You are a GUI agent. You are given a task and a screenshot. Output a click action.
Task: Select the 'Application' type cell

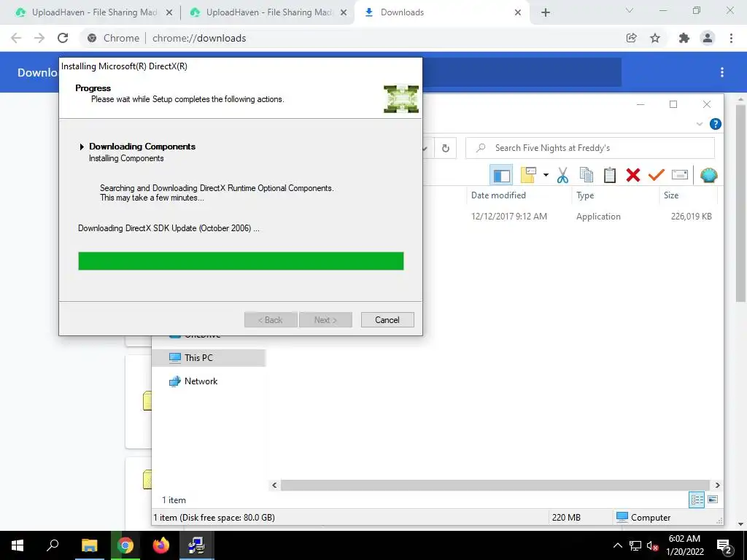[598, 216]
